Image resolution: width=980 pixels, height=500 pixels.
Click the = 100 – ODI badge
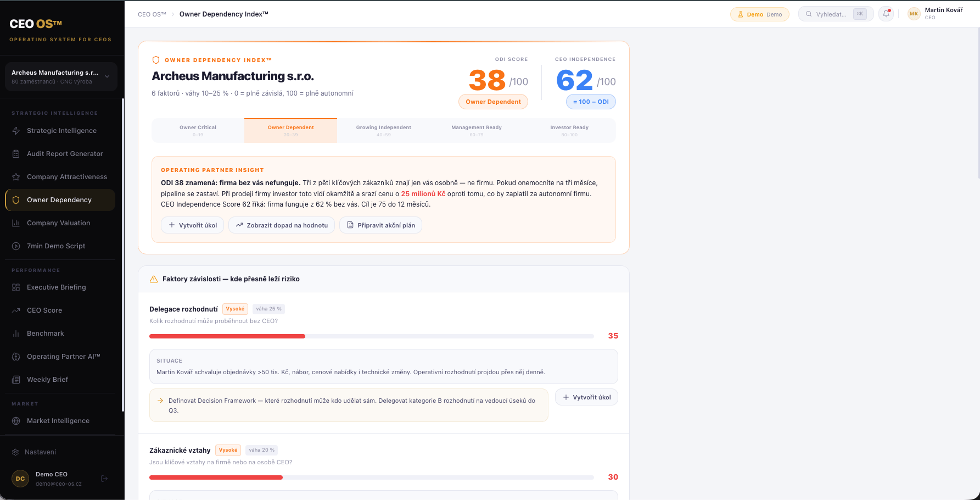(x=591, y=102)
